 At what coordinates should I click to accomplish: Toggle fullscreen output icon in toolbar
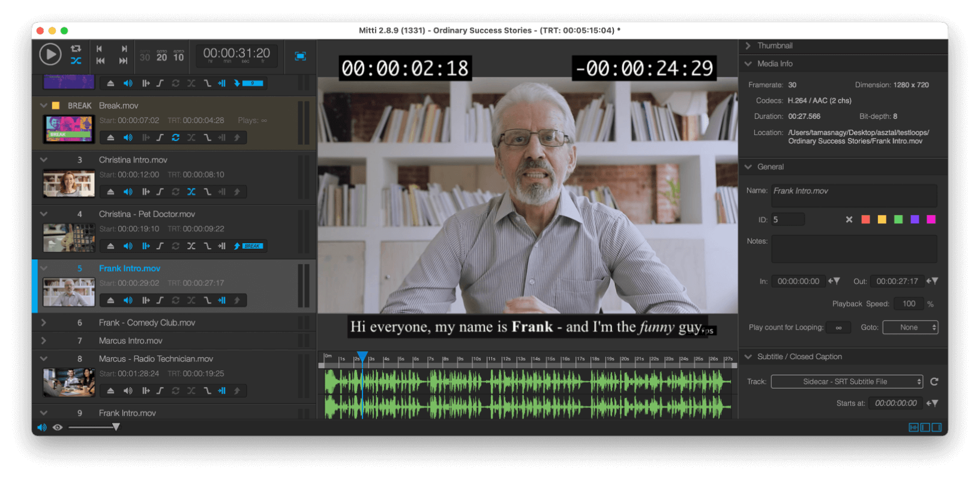(301, 56)
